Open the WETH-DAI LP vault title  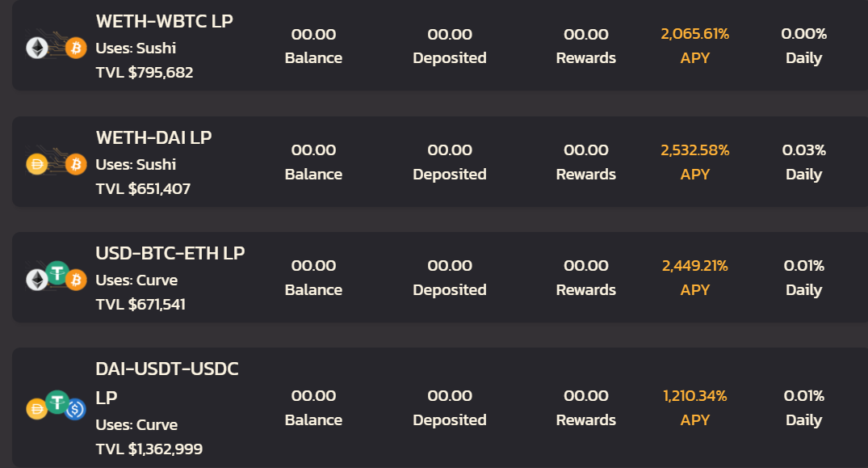(x=154, y=137)
